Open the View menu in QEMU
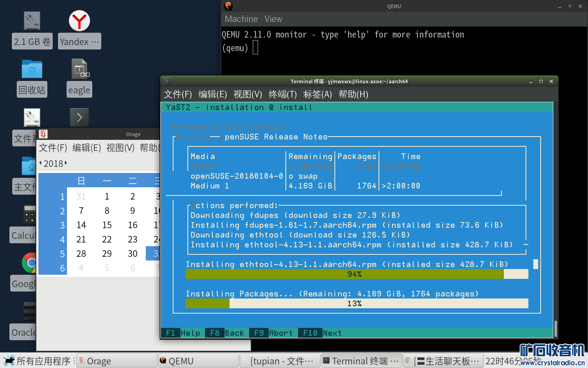This screenshot has width=588, height=368. (273, 19)
